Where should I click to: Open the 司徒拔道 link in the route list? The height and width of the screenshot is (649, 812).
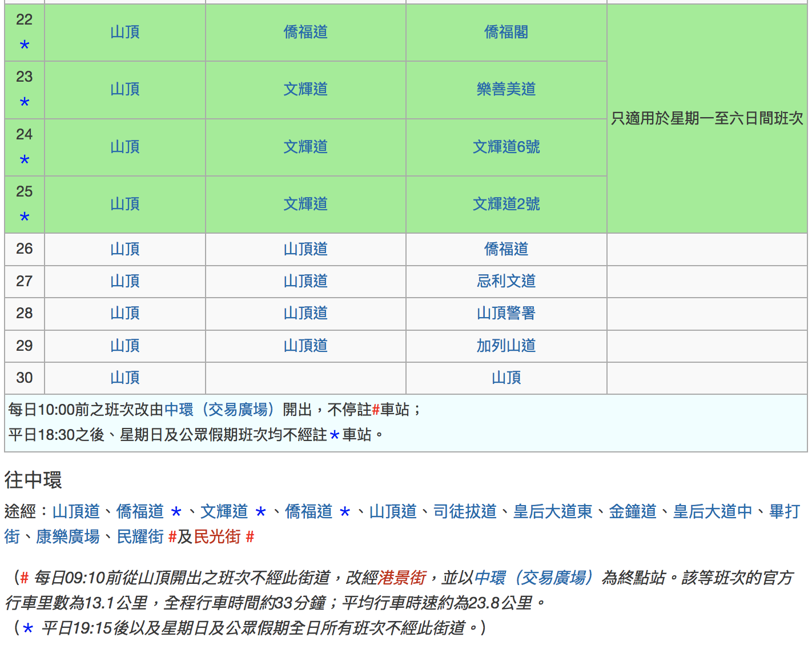[465, 511]
